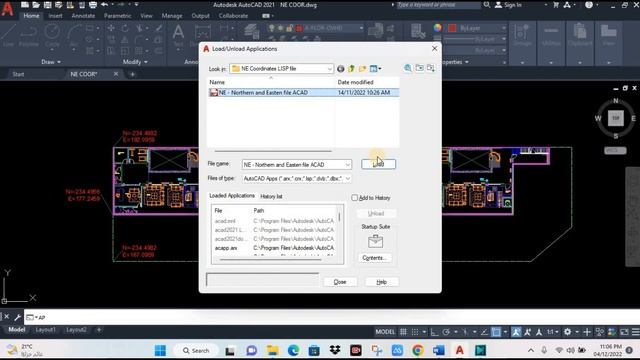Click the Plot printer icon in quick access toolbar
Viewport: 640px width, 360px height.
(93, 5)
